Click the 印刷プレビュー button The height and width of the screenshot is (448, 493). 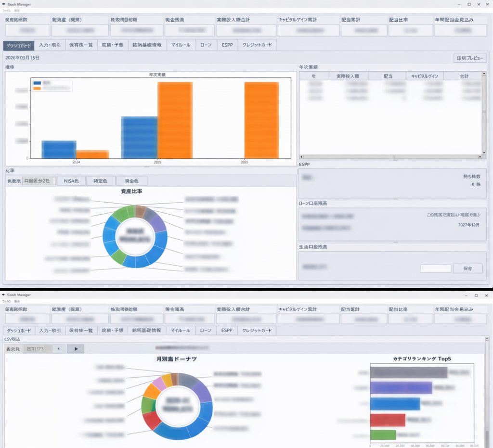[x=470, y=58]
